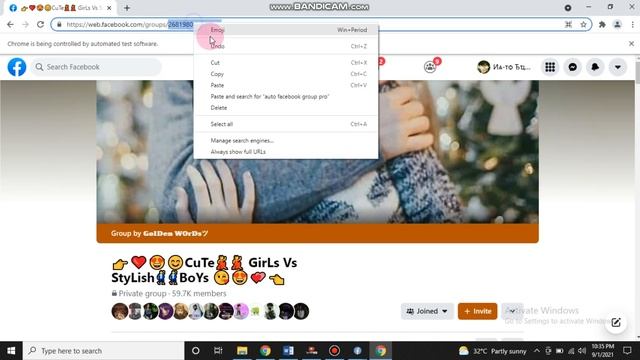The image size is (640, 360).
Task: Choose Cut from the context menu
Action: tap(286, 62)
